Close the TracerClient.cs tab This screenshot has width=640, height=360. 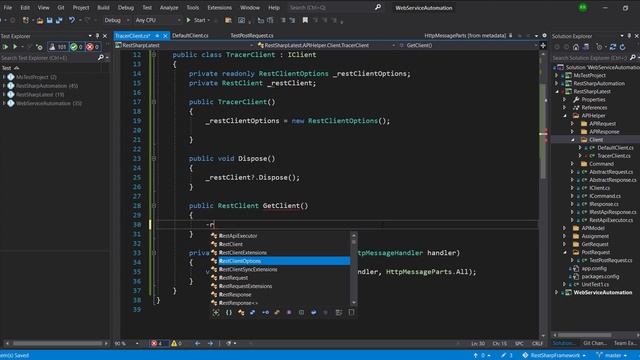pyautogui.click(x=165, y=36)
